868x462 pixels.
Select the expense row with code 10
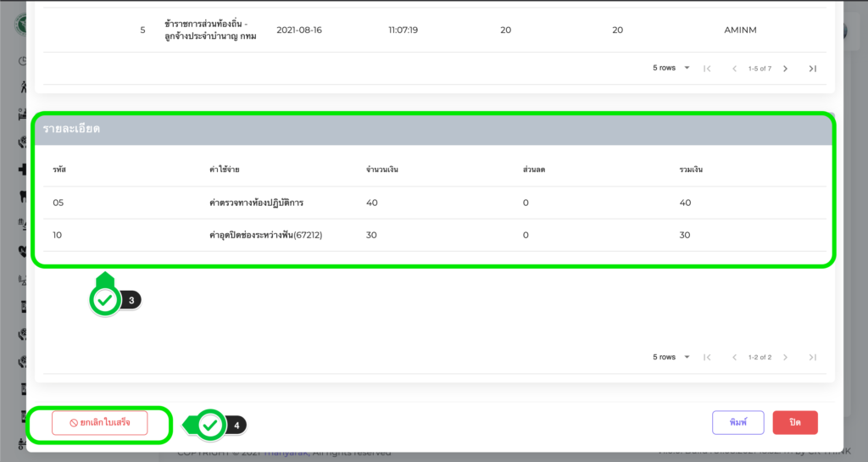point(434,235)
